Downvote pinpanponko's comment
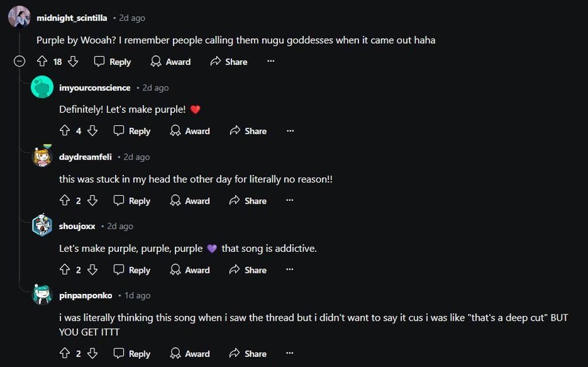The image size is (588, 367). click(92, 354)
